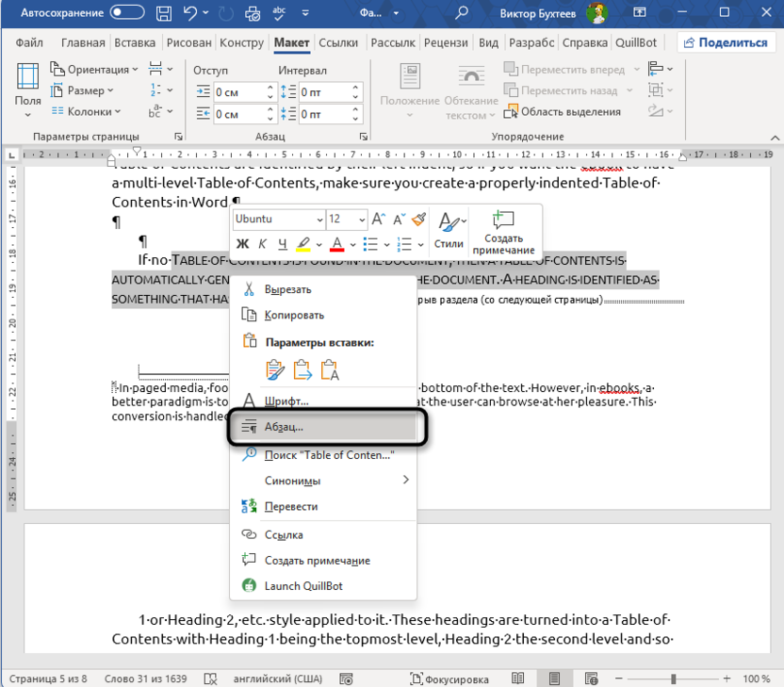Toggle italic with the К button
This screenshot has height=687, width=784.
(x=262, y=245)
